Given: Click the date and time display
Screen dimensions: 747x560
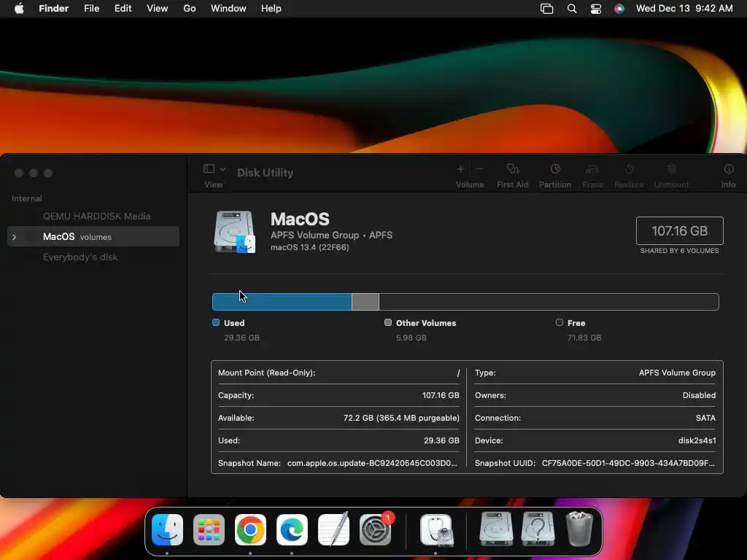Looking at the screenshot, I should (x=684, y=9).
